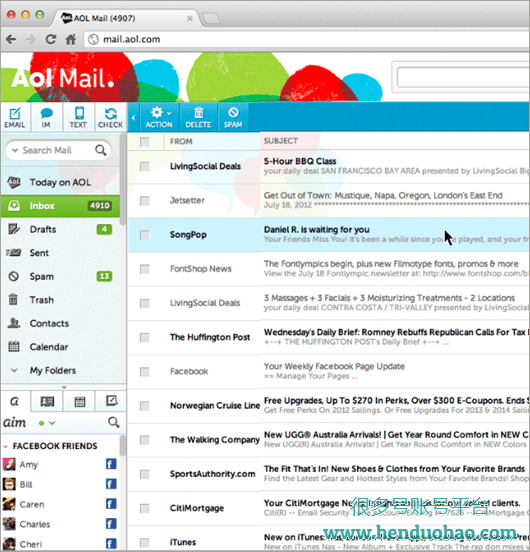Open the IM chat button
Image resolution: width=530 pixels, height=552 pixels.
[x=46, y=118]
